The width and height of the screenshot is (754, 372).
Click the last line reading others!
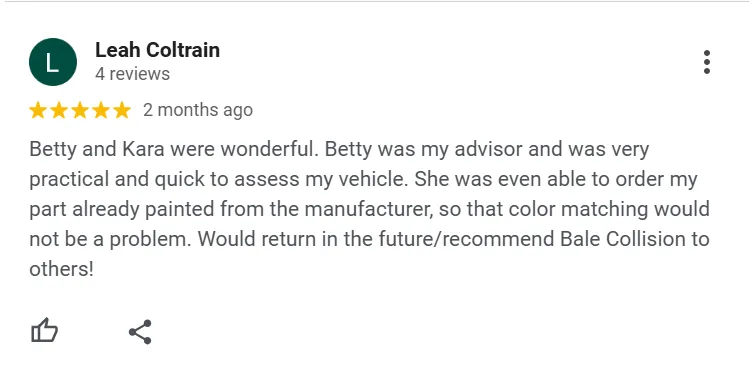click(62, 269)
